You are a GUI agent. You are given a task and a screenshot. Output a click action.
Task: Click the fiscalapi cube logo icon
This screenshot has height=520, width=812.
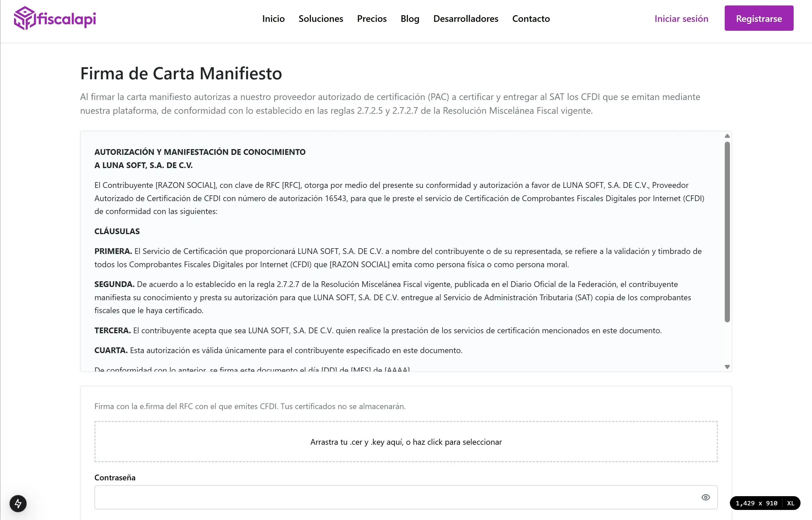pos(25,18)
